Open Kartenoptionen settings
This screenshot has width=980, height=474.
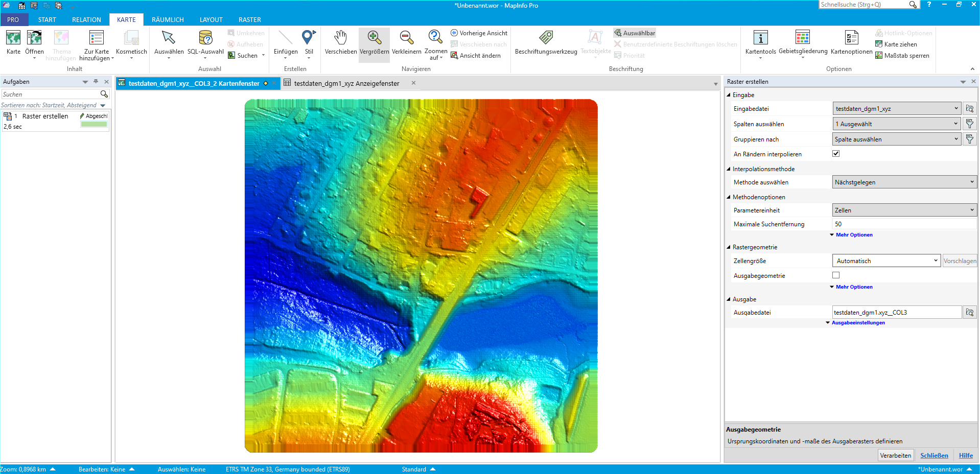851,42
